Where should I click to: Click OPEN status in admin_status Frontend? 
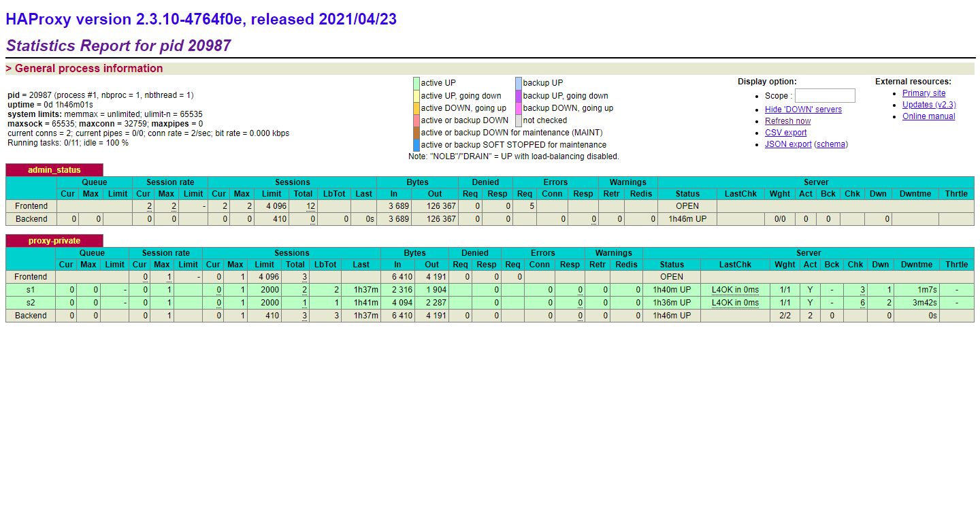coord(687,206)
